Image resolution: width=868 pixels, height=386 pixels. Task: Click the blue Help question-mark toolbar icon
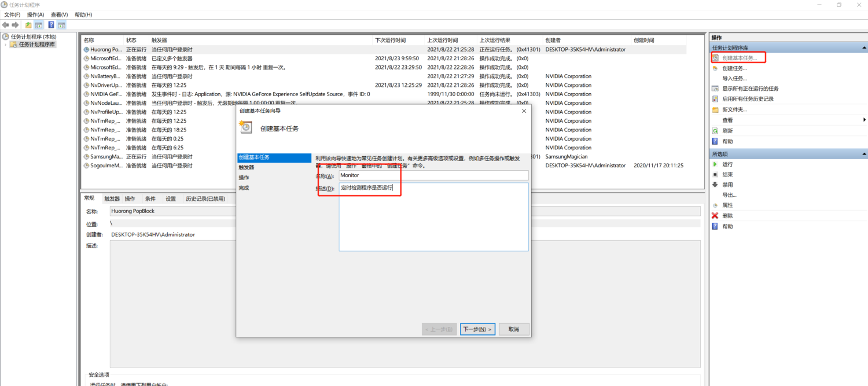[x=51, y=25]
